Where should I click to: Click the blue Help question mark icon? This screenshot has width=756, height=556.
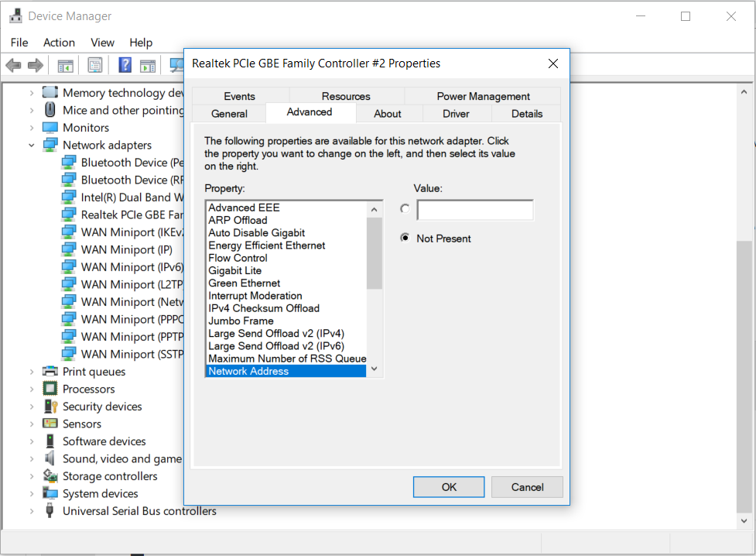tap(125, 65)
